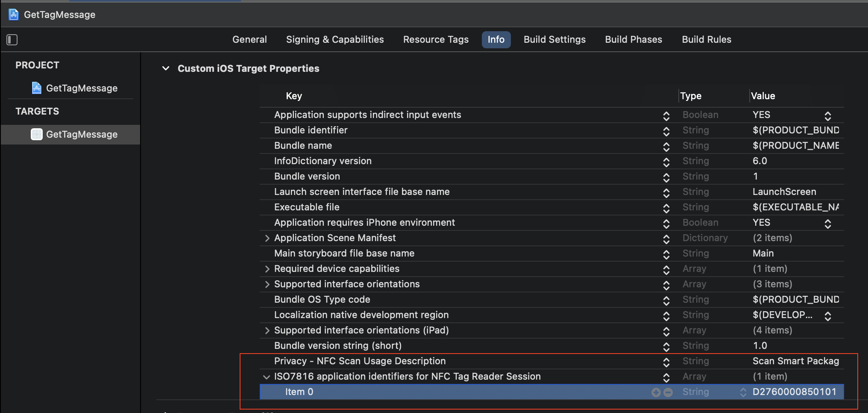868x413 pixels.
Task: Edit the D2760000850101 value field
Action: coord(795,392)
